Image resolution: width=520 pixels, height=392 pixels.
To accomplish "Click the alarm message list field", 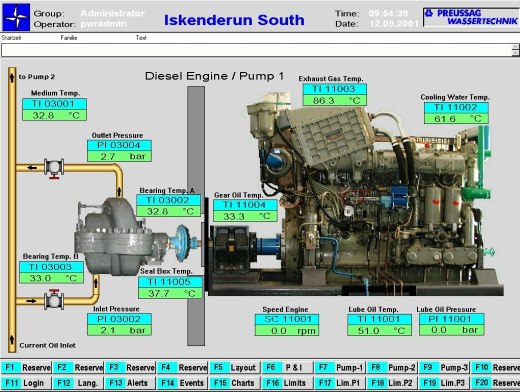I will click(257, 50).
